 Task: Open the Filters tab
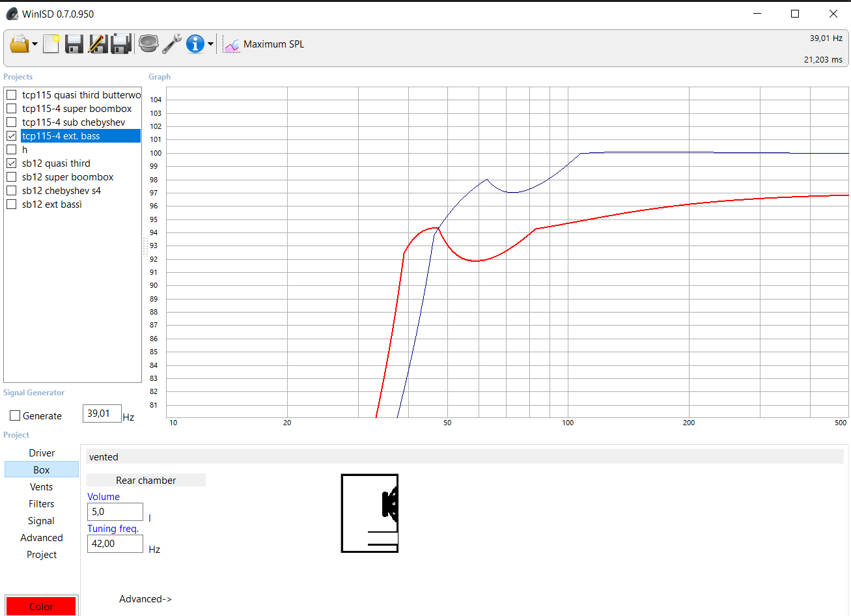pos(42,504)
